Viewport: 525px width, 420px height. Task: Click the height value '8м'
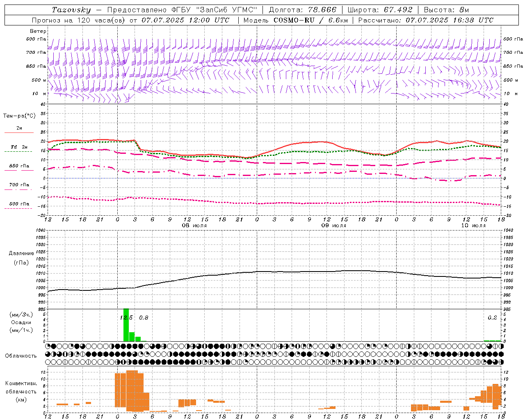[464, 10]
